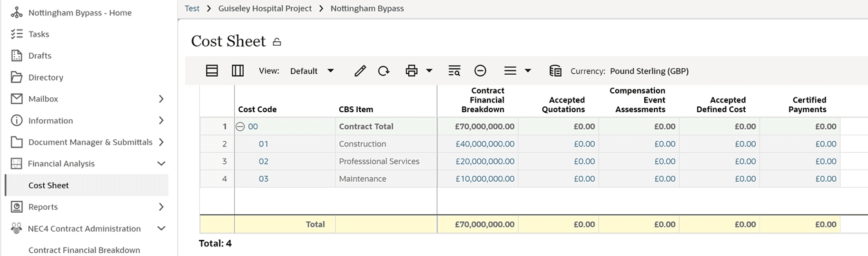
Task: Click the printer icon
Action: click(411, 71)
